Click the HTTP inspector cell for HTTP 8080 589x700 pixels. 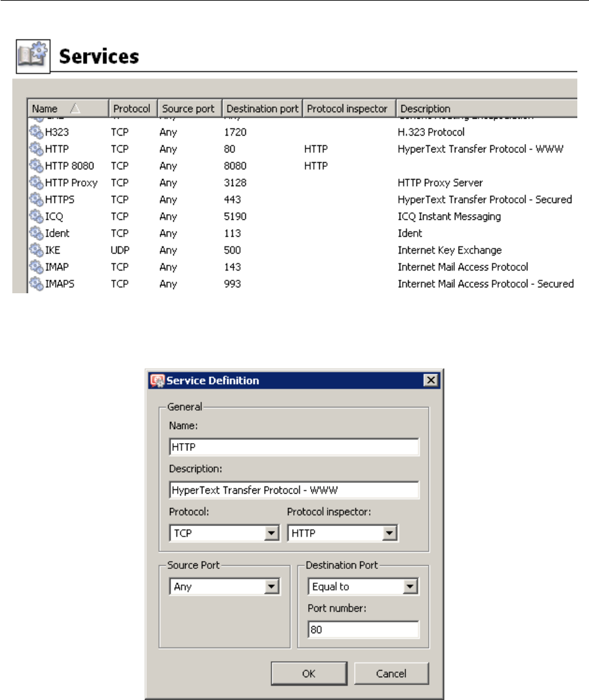point(316,166)
